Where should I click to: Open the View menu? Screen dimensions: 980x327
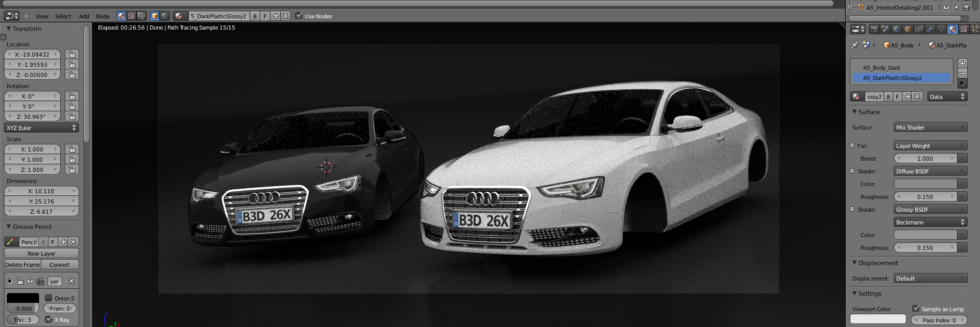point(42,16)
